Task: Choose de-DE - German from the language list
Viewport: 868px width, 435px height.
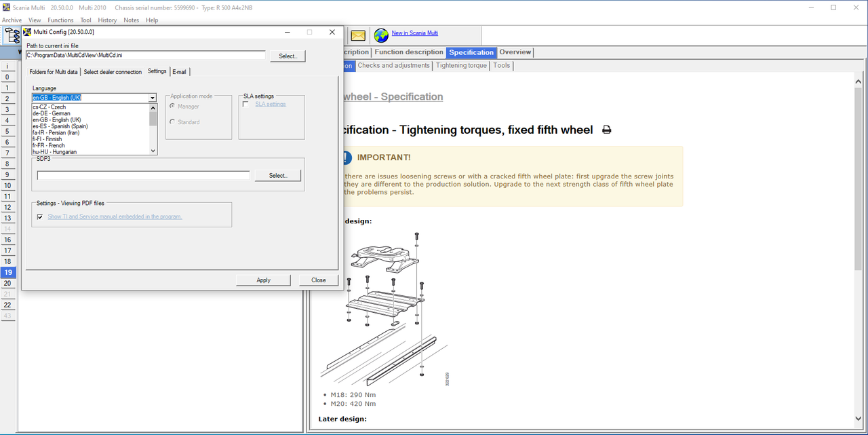Action: coord(52,113)
